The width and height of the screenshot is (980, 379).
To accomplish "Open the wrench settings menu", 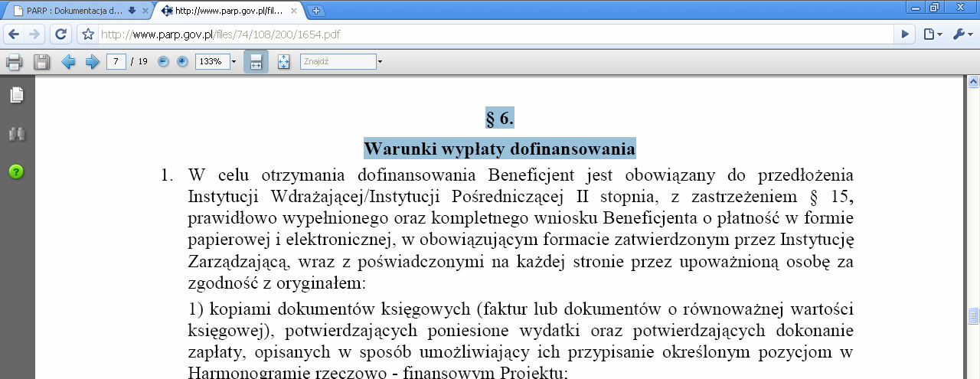I will (962, 34).
